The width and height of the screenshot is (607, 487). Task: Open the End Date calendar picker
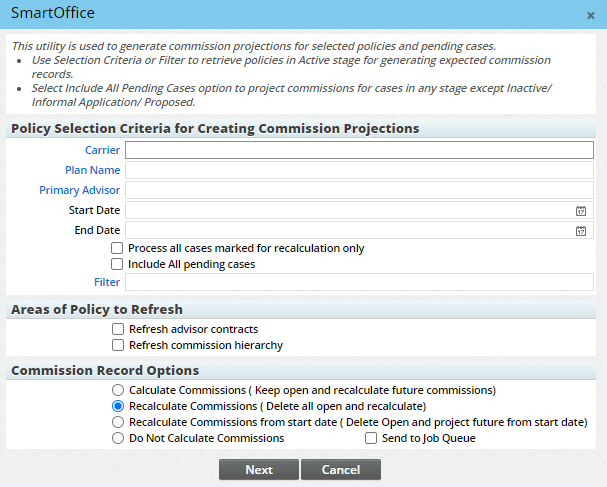[x=581, y=231]
